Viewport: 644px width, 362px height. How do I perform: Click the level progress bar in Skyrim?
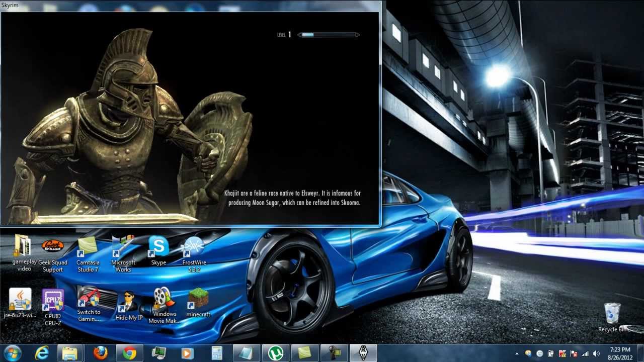pos(329,35)
